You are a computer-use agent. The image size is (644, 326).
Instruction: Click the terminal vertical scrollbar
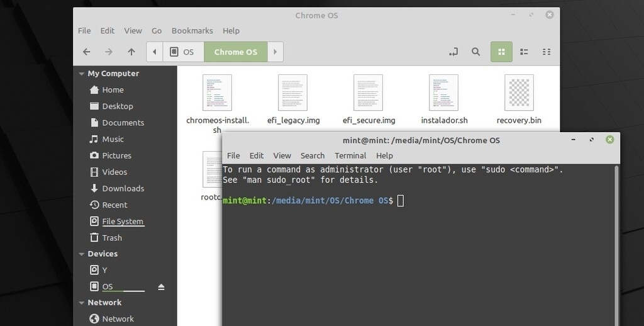pyautogui.click(x=617, y=246)
